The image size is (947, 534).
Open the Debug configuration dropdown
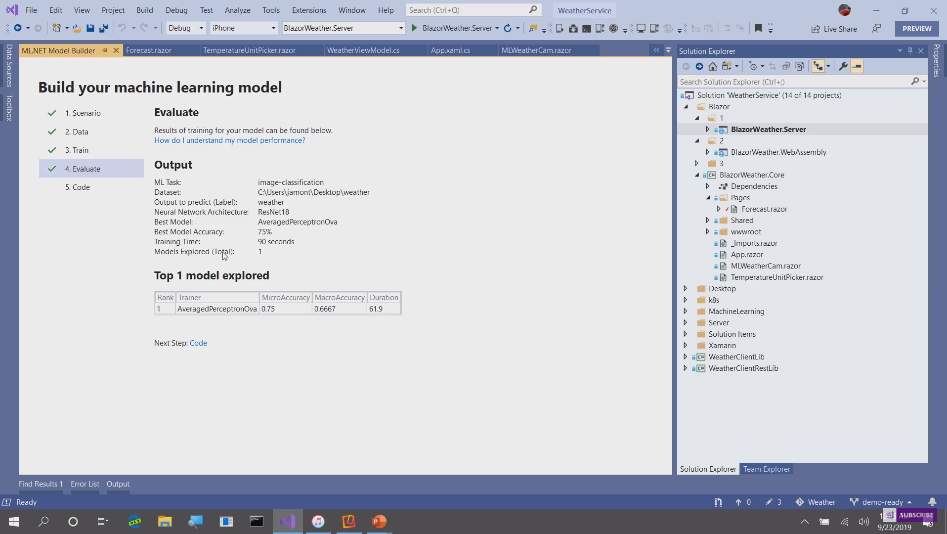[x=185, y=28]
